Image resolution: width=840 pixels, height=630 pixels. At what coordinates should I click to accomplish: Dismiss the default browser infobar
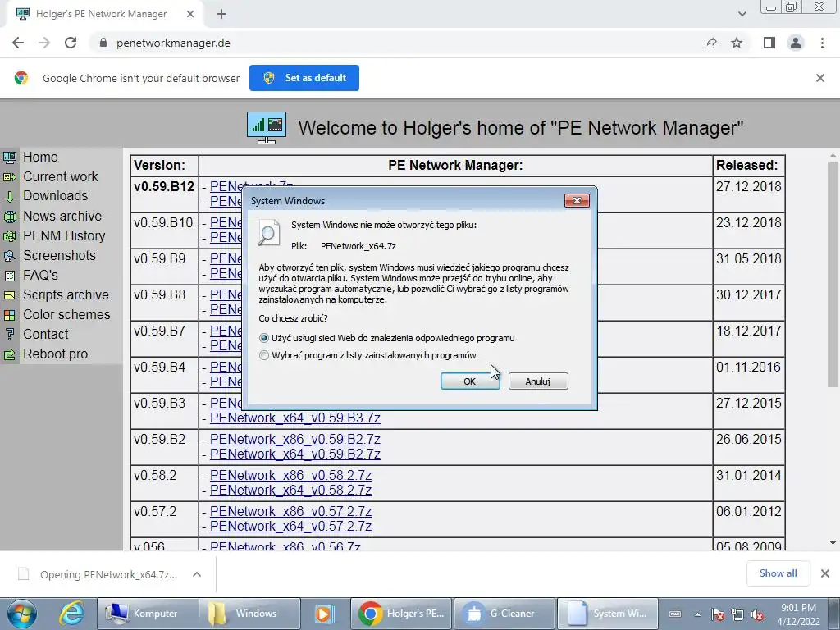point(819,78)
